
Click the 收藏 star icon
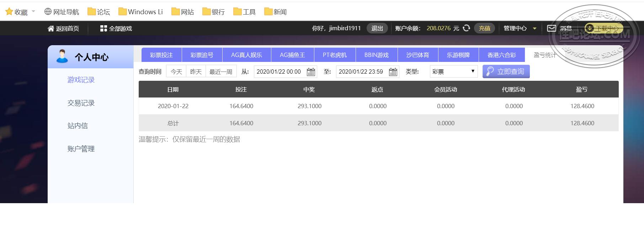tap(9, 12)
